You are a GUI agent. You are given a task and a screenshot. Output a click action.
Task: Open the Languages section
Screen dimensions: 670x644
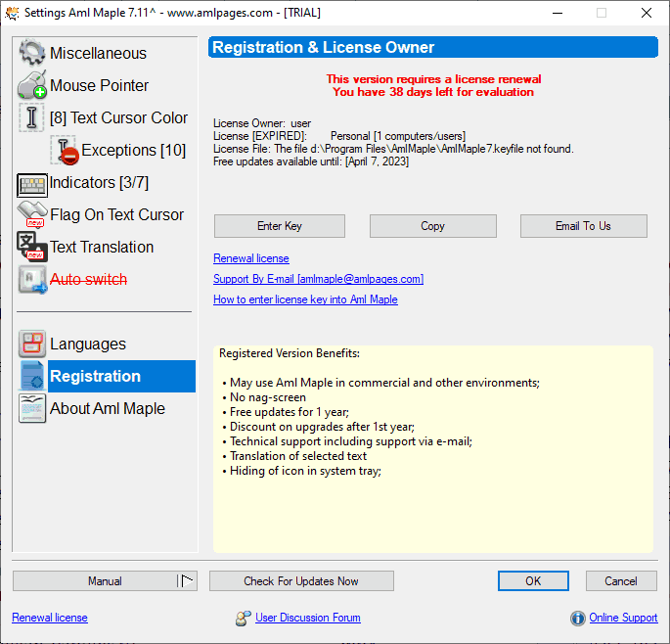pyautogui.click(x=88, y=344)
